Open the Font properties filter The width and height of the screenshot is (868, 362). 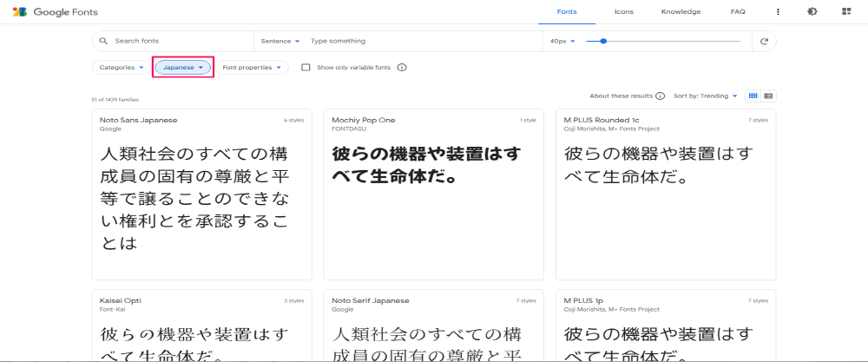pos(252,67)
